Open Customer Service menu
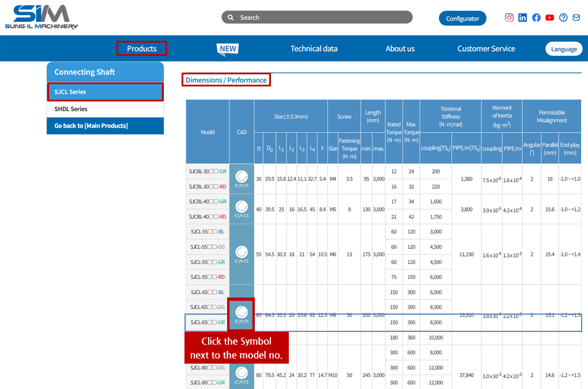 click(486, 48)
